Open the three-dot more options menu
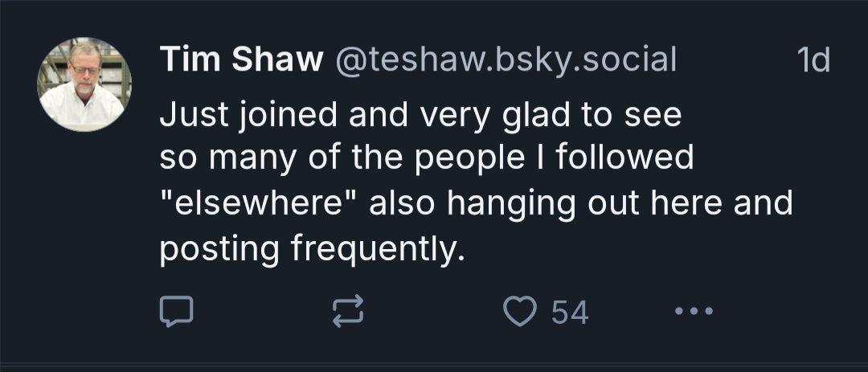868x372 pixels. pyautogui.click(x=693, y=311)
